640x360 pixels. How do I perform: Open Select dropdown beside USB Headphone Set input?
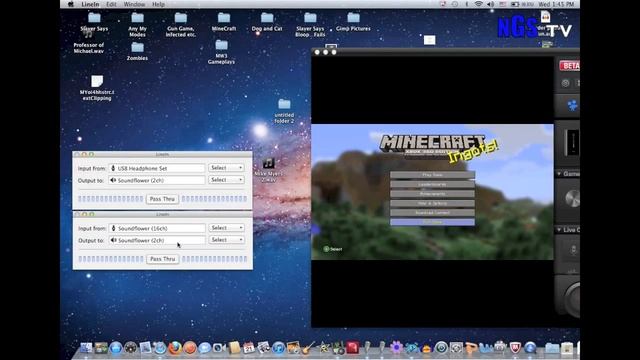point(227,168)
